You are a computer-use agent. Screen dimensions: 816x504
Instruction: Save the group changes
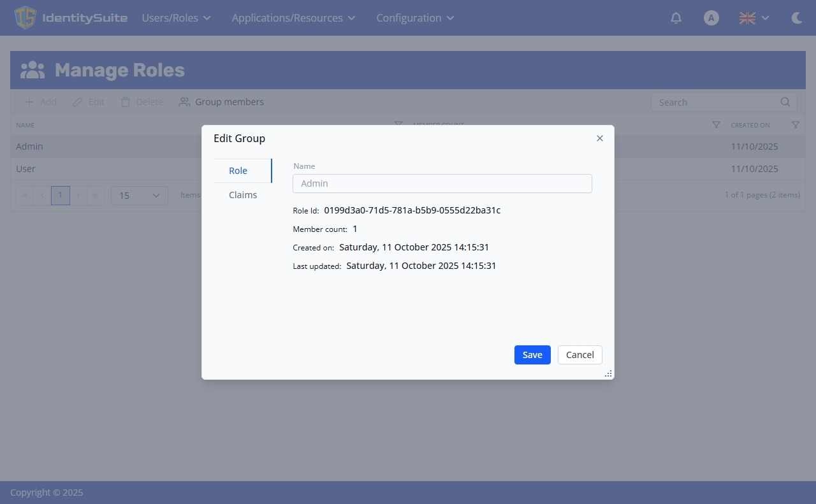click(x=532, y=355)
